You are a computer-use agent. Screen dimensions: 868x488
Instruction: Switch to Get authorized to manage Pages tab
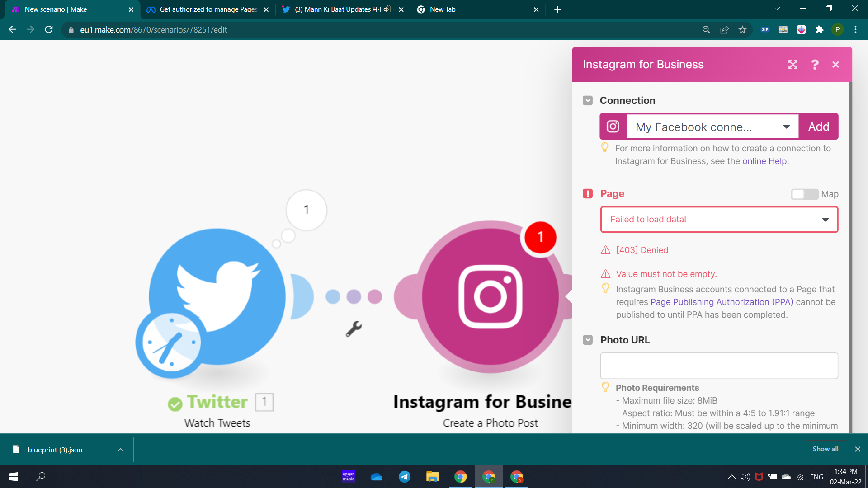coord(208,9)
